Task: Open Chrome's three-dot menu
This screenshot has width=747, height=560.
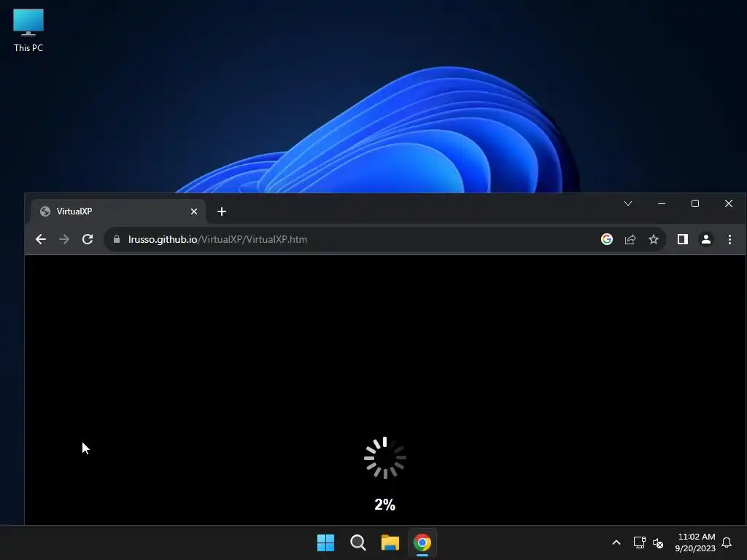Action: coord(729,239)
